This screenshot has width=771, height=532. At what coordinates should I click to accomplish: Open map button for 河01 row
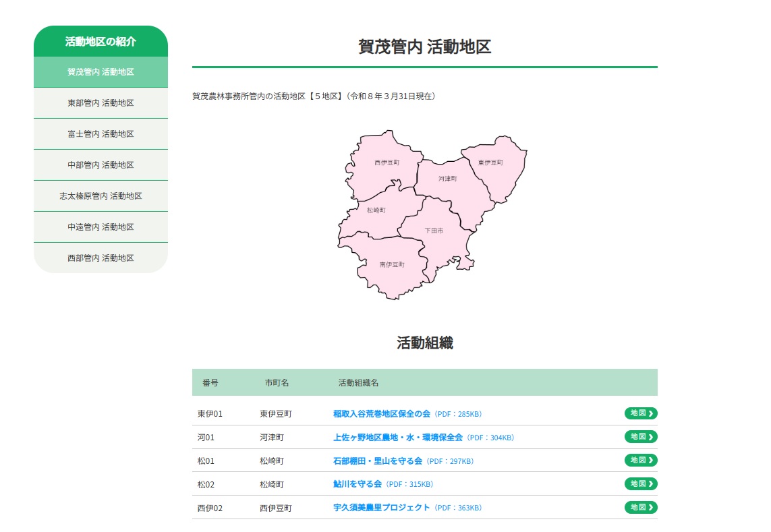tap(641, 437)
